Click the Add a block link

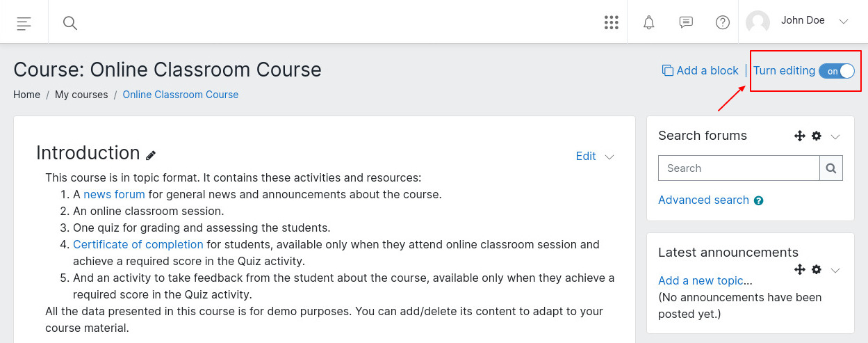pyautogui.click(x=701, y=70)
